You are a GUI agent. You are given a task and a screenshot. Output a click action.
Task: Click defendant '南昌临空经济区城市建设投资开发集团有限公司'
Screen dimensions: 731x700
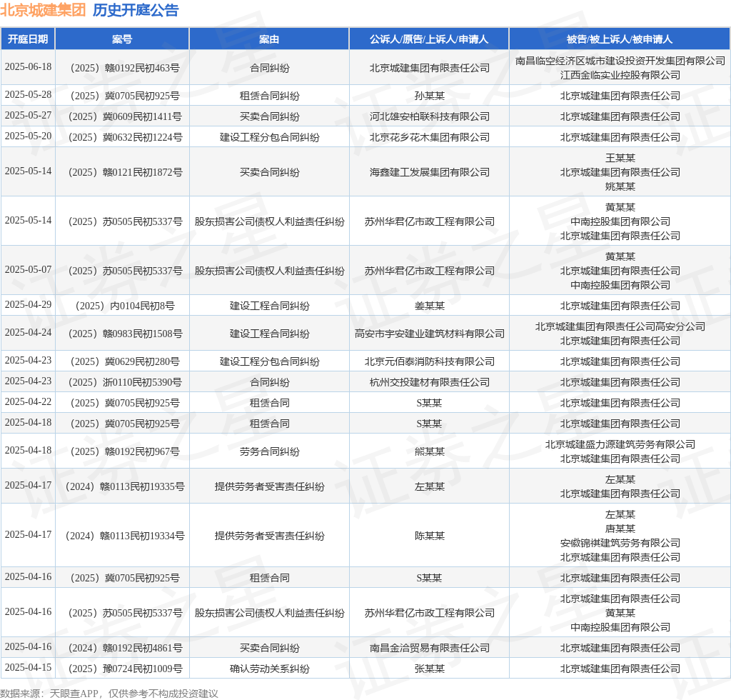tap(620, 61)
